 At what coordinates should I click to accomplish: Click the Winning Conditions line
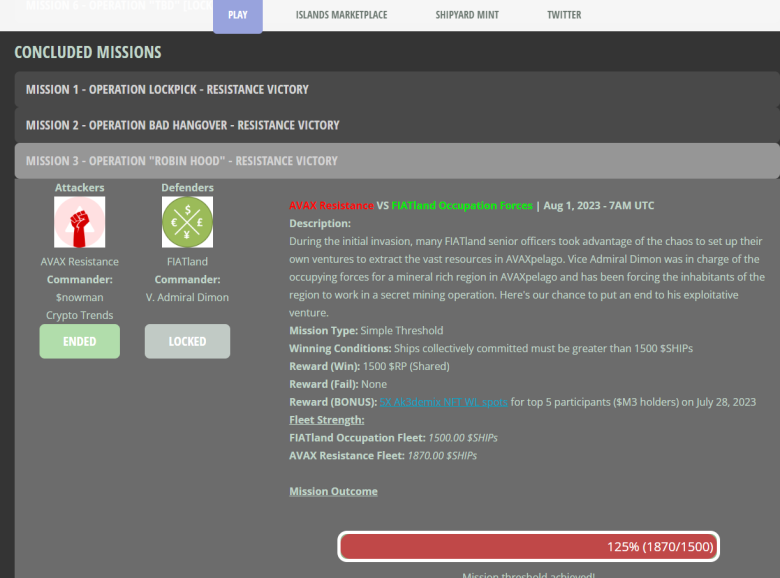[x=491, y=348]
